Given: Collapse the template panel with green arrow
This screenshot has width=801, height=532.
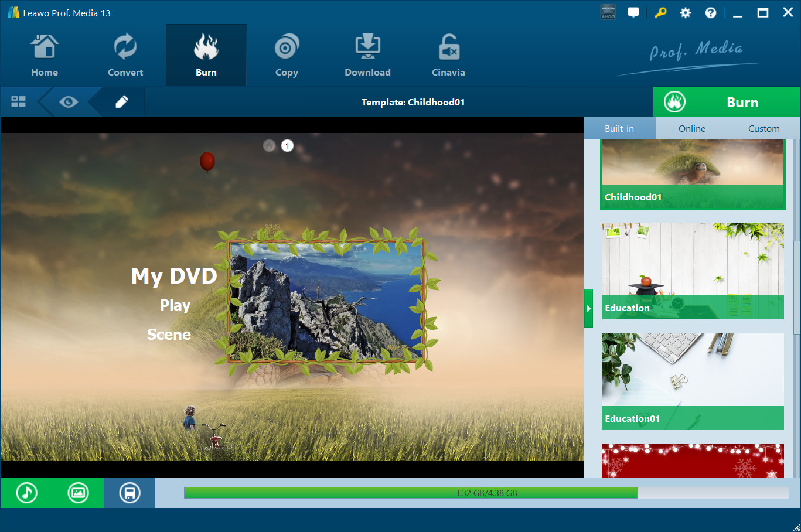Looking at the screenshot, I should [x=588, y=308].
